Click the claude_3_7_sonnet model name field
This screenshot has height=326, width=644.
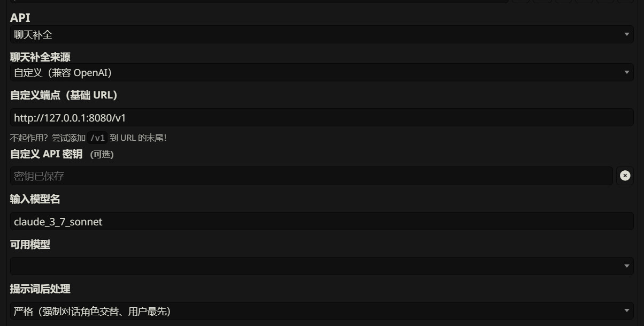pos(321,222)
